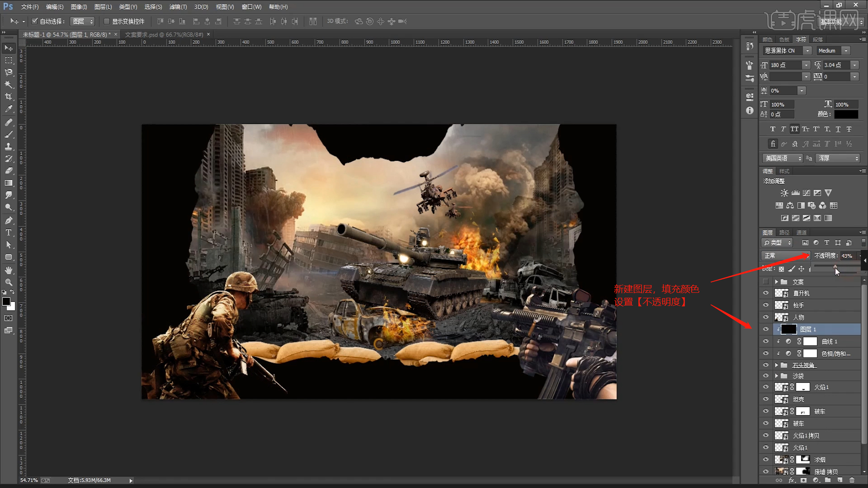This screenshot has height=488, width=868.
Task: Click the zoom level 54.71% field
Action: 29,480
